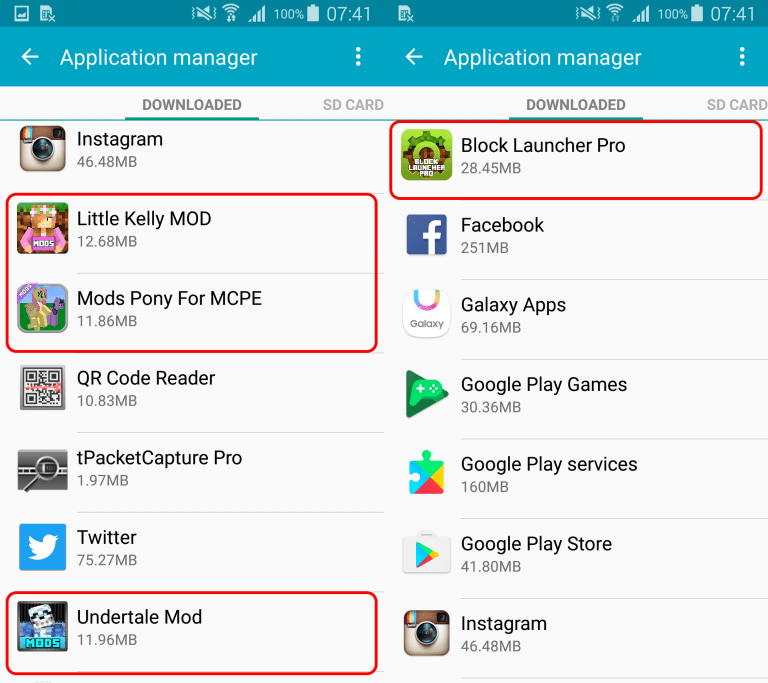768x683 pixels.
Task: Select the Block Launcher Pro icon
Action: (x=427, y=155)
